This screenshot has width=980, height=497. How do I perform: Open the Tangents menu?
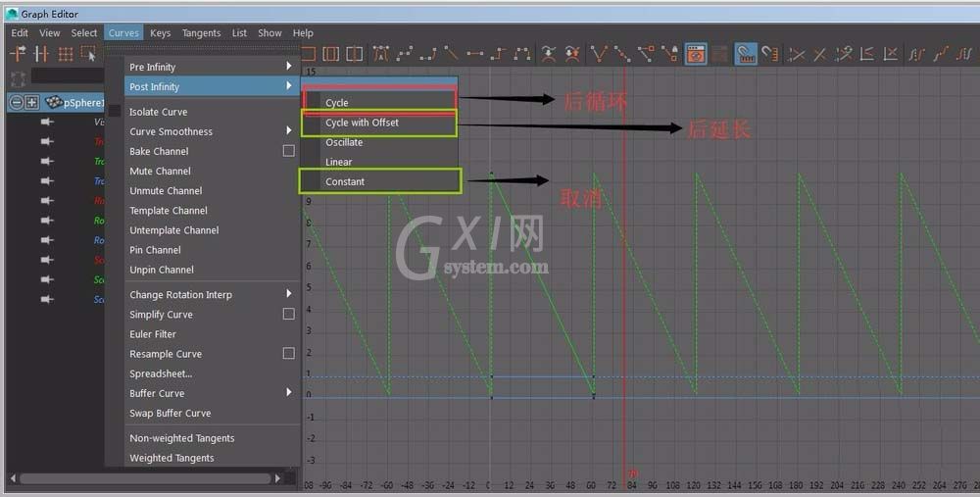pos(201,32)
